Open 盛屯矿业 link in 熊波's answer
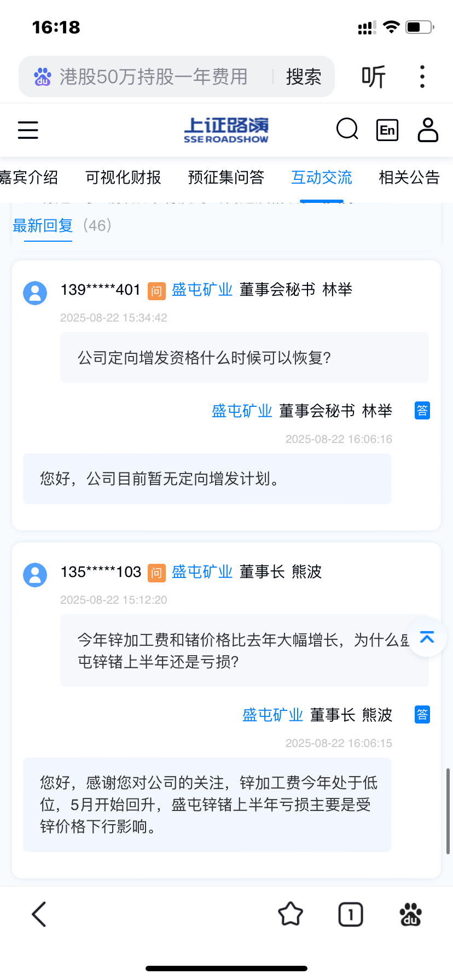Screen dimensions: 453x980 (x=272, y=715)
